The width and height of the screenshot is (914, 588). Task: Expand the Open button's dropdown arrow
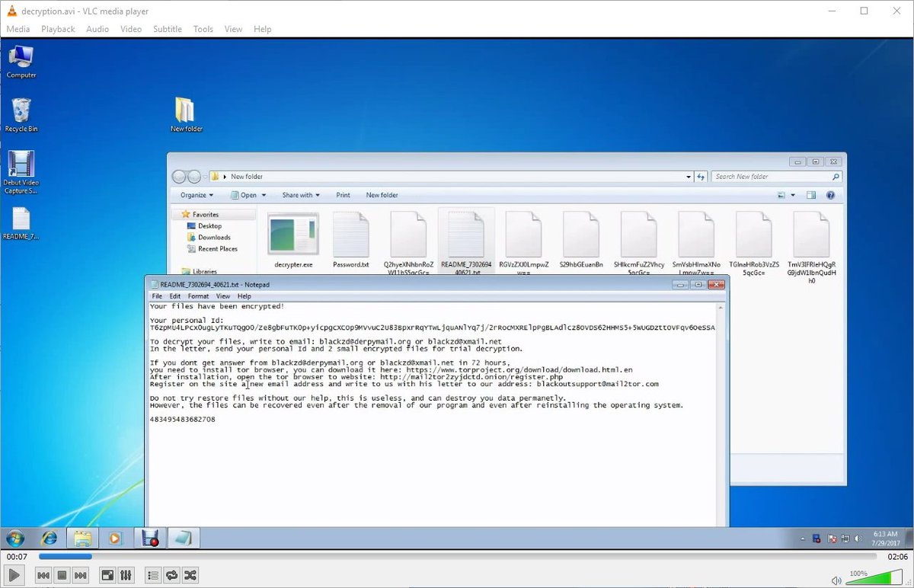(x=264, y=195)
